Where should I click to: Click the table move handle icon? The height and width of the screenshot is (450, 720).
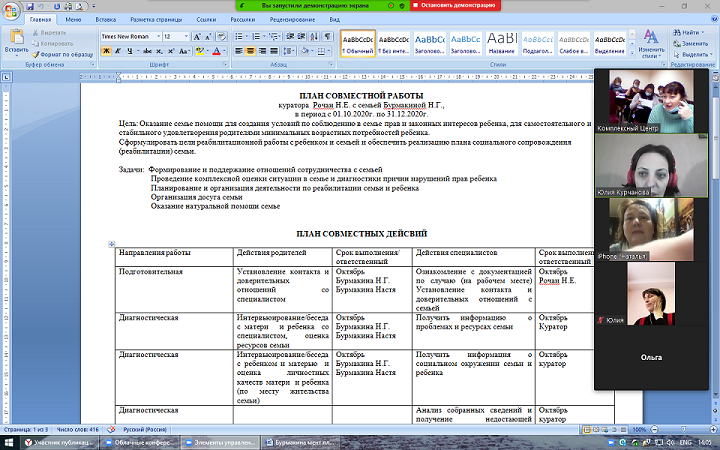[112, 244]
